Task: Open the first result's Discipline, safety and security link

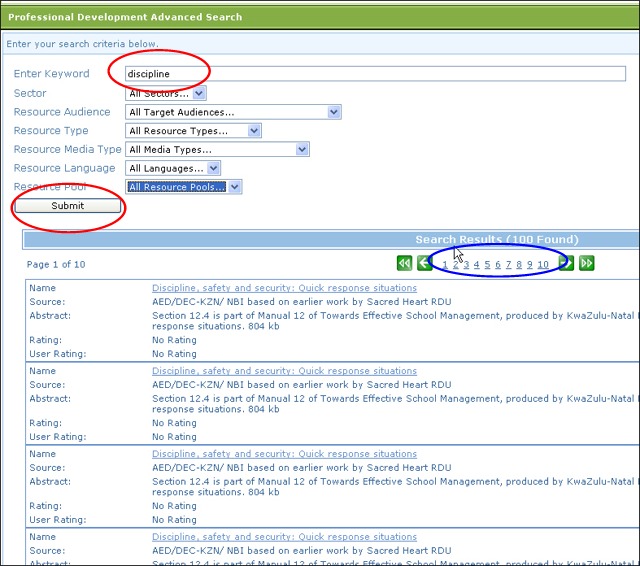Action: coord(284,288)
